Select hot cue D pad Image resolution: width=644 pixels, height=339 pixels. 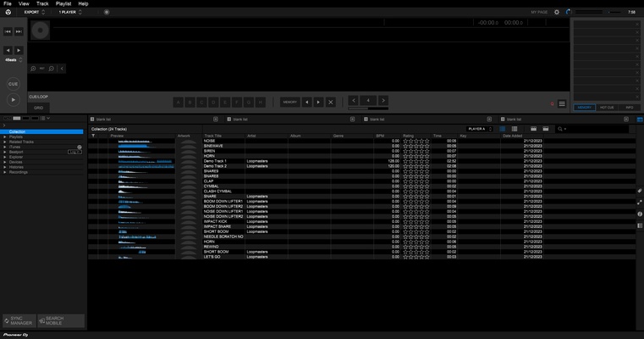coord(213,102)
